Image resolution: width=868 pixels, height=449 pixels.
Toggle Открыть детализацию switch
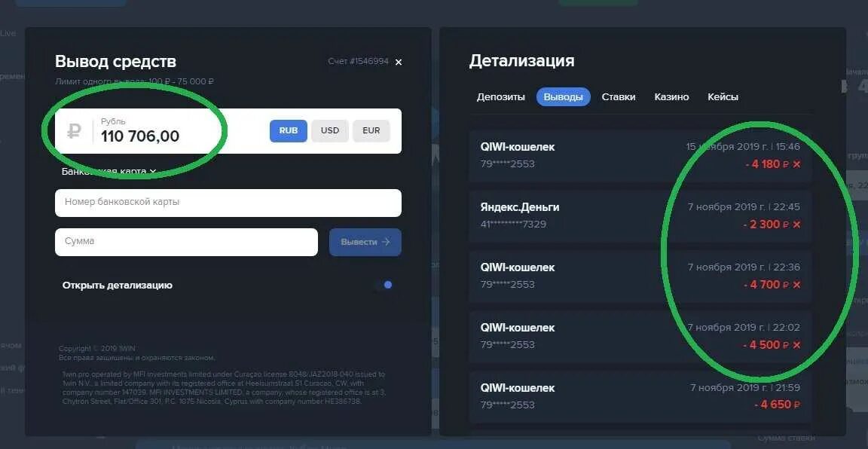pos(383,285)
